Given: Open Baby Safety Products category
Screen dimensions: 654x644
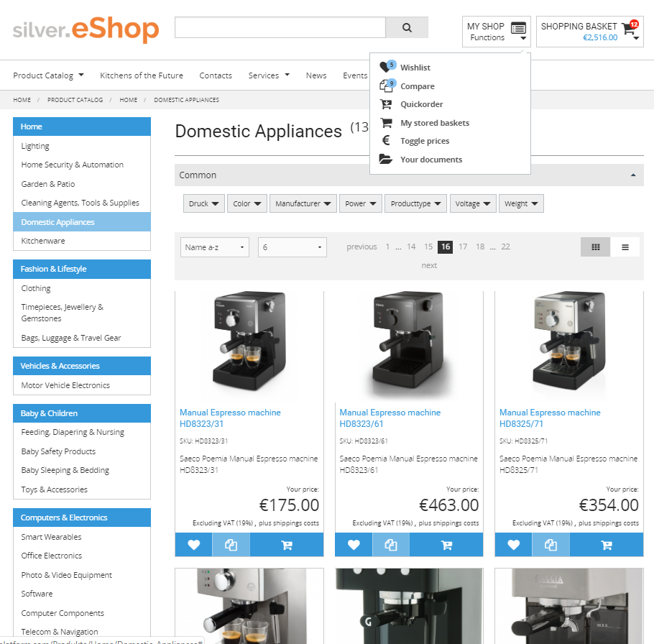Looking at the screenshot, I should pyautogui.click(x=58, y=451).
